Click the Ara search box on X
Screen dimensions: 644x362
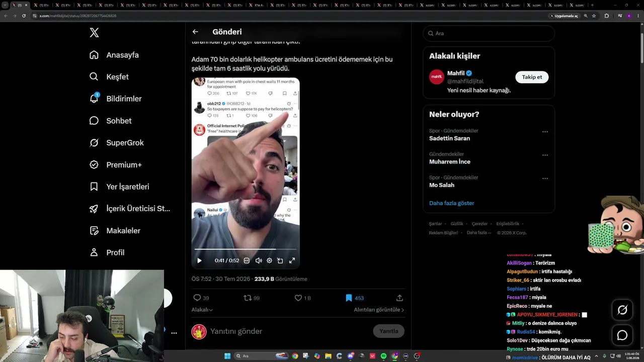(x=489, y=33)
